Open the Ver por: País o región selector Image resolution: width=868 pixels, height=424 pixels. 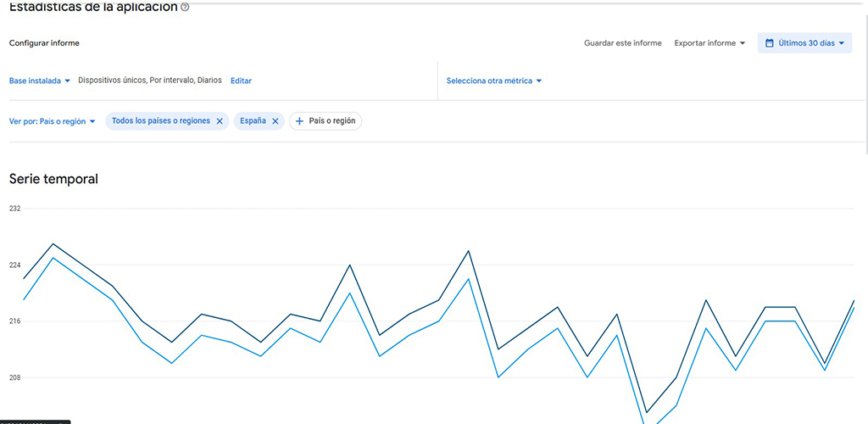pos(53,121)
